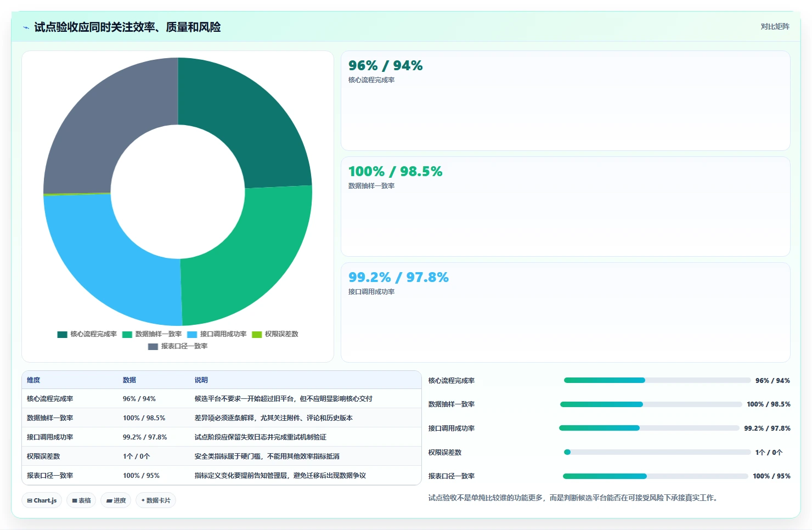
Task: Toggle the 核心流程完成率 legend swatch
Action: [x=62, y=334]
